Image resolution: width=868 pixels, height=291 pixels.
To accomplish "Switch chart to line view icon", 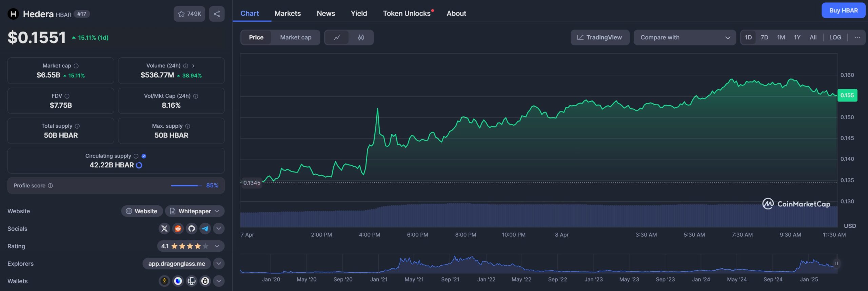I will [x=337, y=37].
